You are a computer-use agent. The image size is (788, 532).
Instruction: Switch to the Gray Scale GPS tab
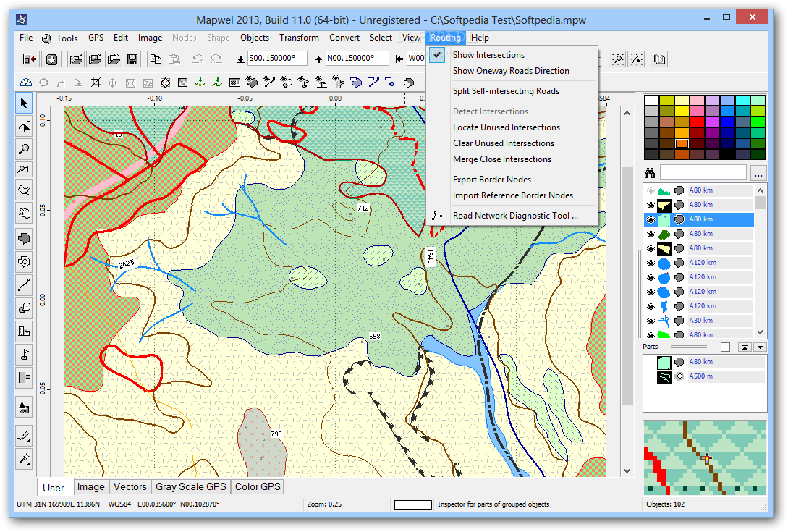(x=190, y=486)
